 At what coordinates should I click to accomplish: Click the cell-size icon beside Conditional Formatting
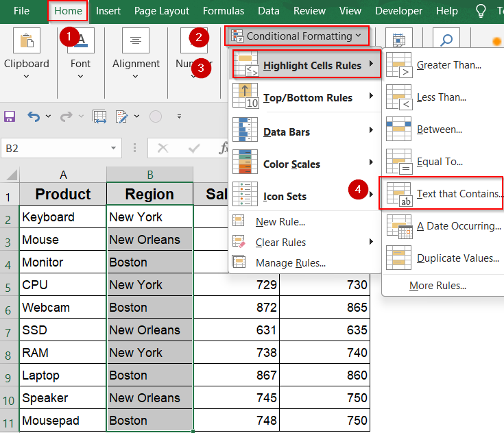[398, 40]
